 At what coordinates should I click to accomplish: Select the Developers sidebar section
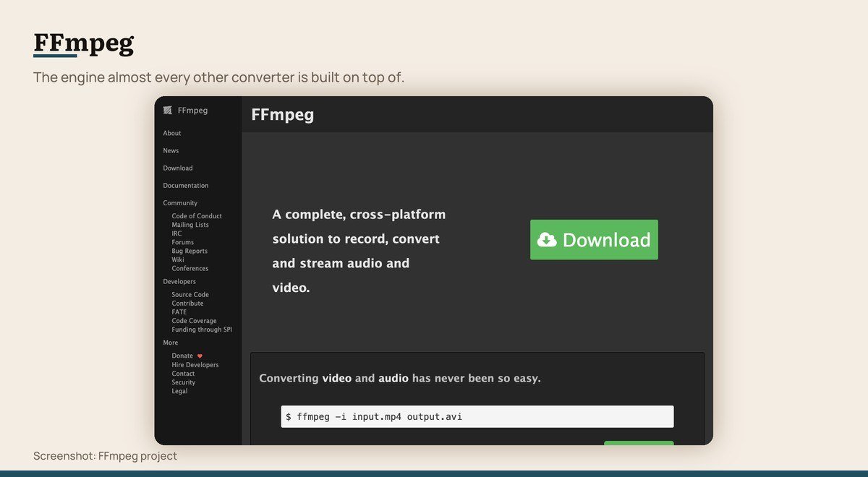179,281
